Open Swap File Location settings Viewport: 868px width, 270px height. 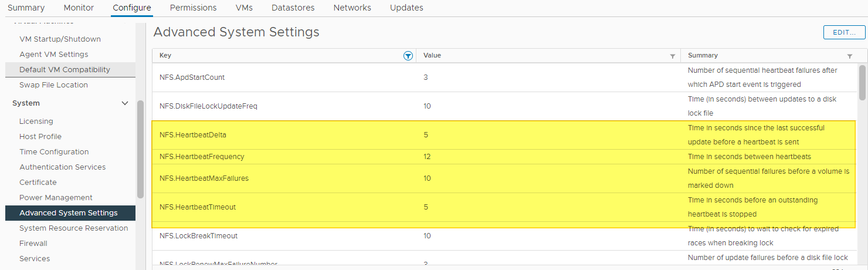click(53, 85)
